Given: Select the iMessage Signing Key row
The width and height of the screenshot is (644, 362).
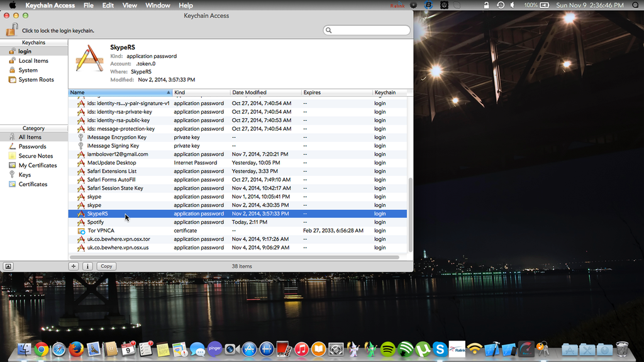Looking at the screenshot, I should click(237, 146).
